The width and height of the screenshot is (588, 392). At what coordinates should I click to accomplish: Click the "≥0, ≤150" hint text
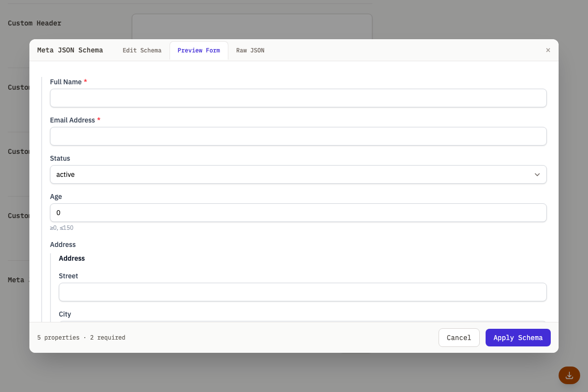pyautogui.click(x=62, y=228)
